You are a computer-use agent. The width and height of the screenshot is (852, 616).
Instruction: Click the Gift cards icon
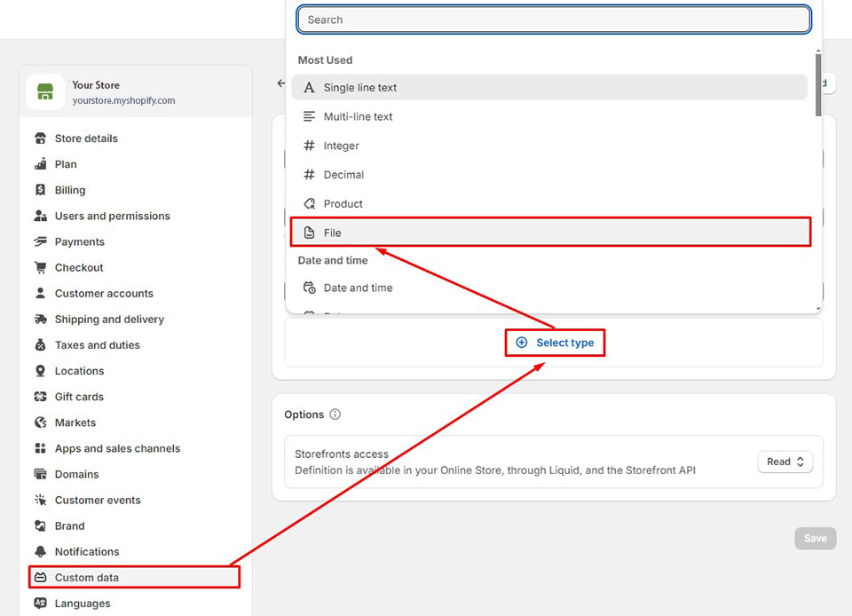tap(40, 397)
